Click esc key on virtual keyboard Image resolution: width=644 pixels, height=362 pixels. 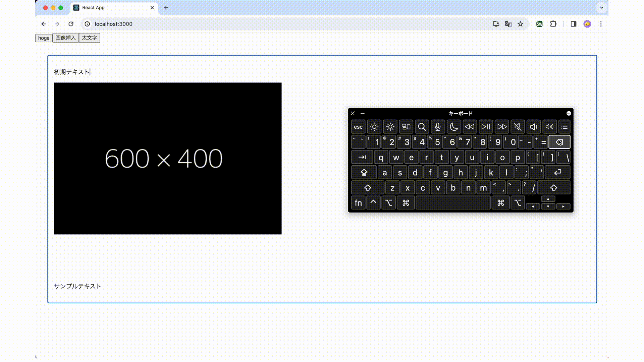[x=358, y=127]
